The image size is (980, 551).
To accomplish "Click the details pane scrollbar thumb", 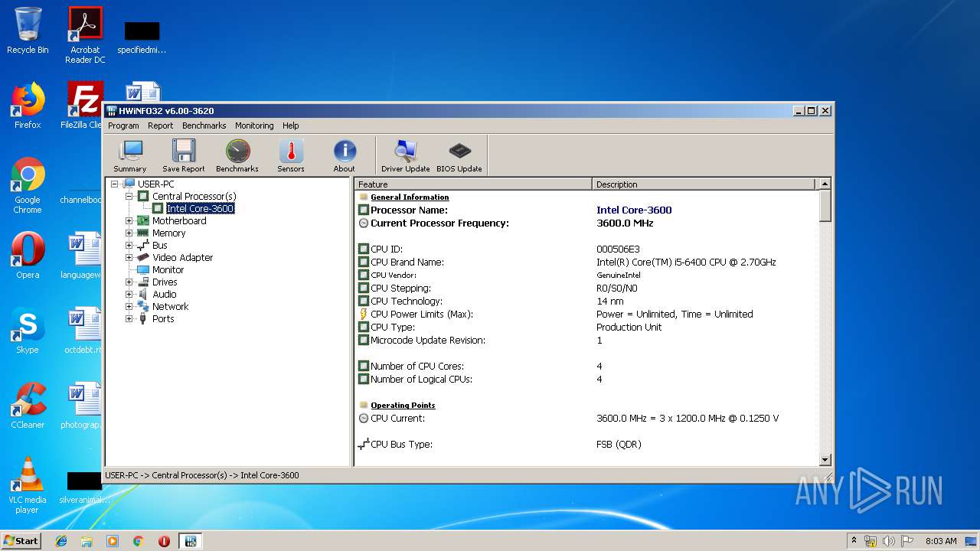I will pos(825,206).
